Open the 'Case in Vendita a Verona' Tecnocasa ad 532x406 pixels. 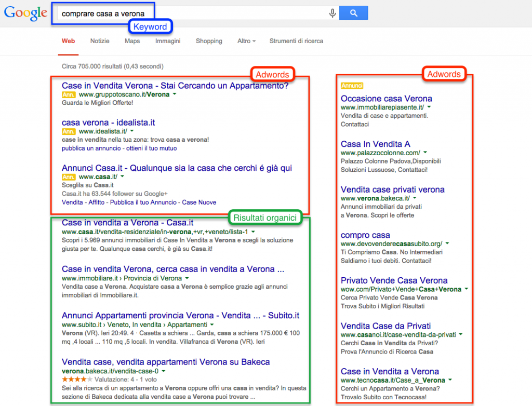390,371
